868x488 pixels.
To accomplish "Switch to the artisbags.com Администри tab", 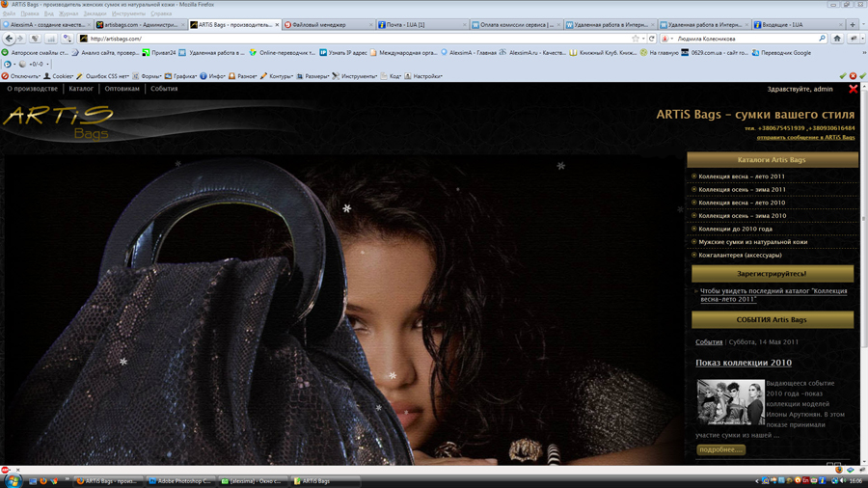I will [x=141, y=24].
